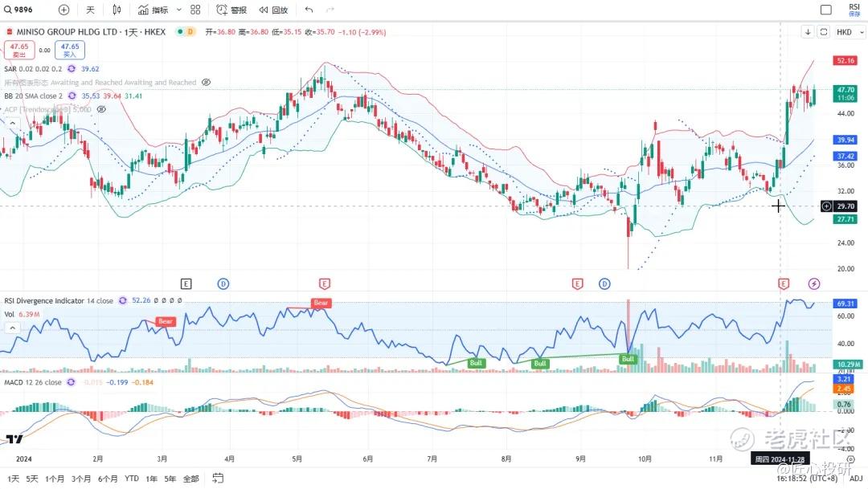The image size is (868, 489).
Task: Open symbol search for 9896
Action: tap(18, 10)
